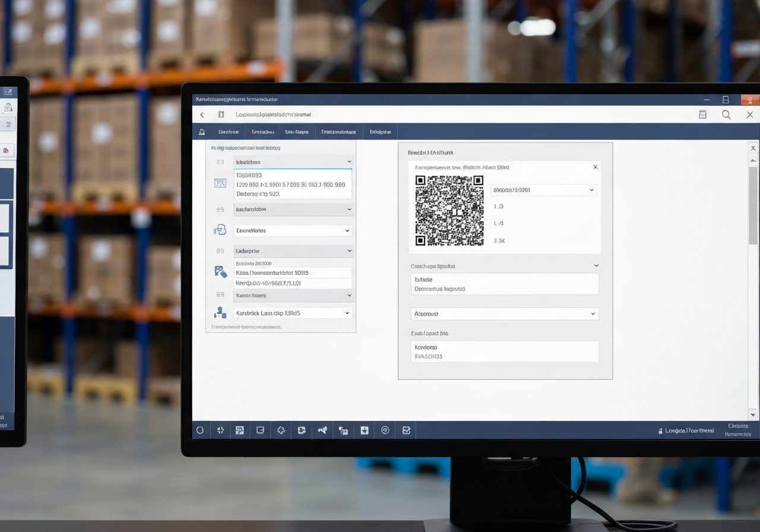Click the Kovelenjo text field

(x=505, y=351)
